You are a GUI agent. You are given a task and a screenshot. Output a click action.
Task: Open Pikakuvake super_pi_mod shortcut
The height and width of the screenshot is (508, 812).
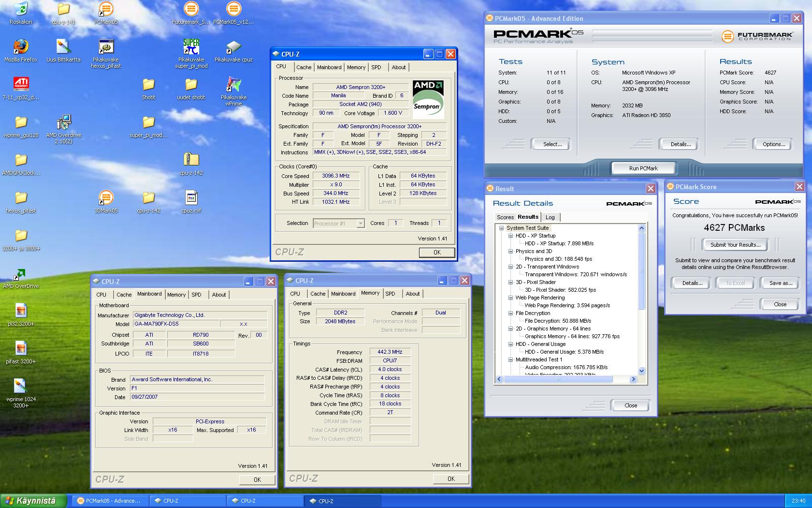[191, 47]
